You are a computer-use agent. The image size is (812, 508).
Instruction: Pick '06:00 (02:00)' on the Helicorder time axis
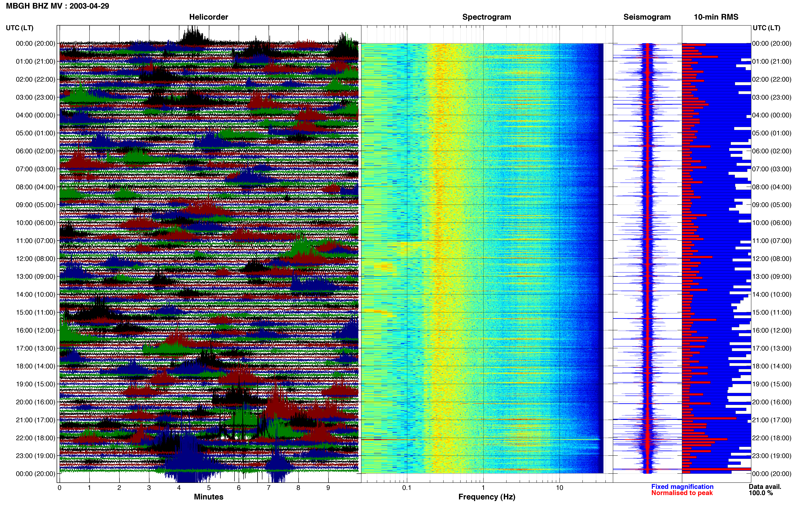pyautogui.click(x=36, y=151)
